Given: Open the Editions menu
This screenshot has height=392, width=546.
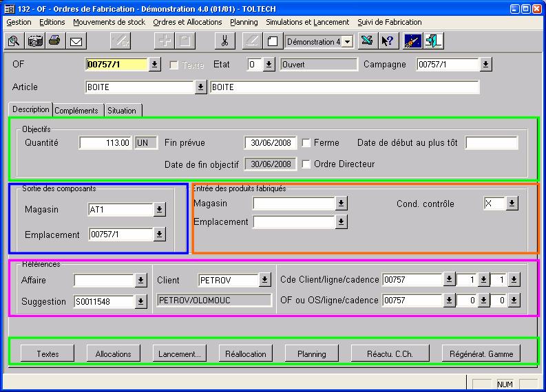Looking at the screenshot, I should (x=52, y=22).
